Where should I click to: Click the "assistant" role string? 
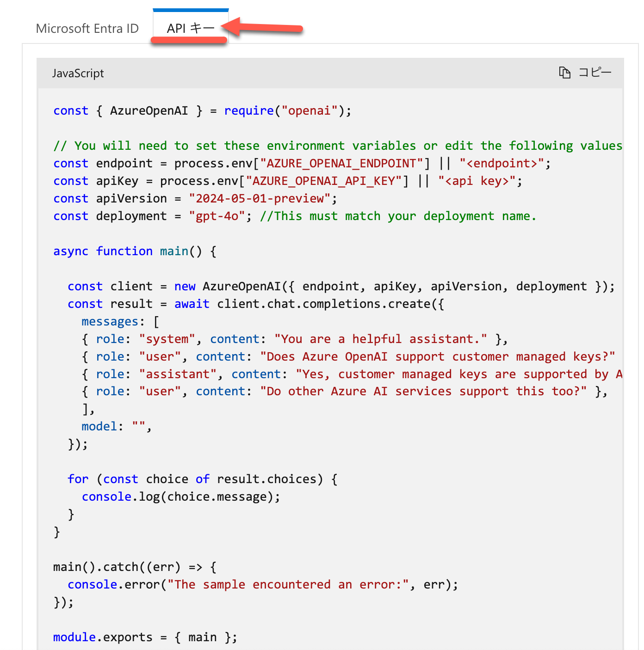pos(178,374)
